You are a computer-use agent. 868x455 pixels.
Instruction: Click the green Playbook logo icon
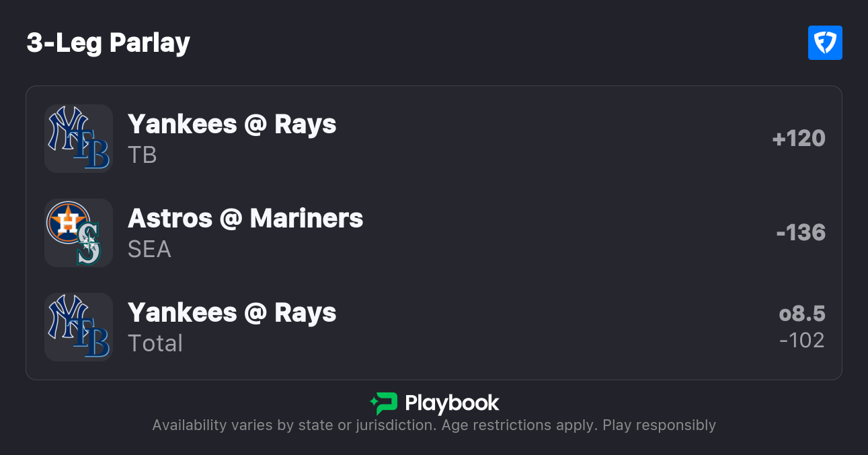click(383, 403)
